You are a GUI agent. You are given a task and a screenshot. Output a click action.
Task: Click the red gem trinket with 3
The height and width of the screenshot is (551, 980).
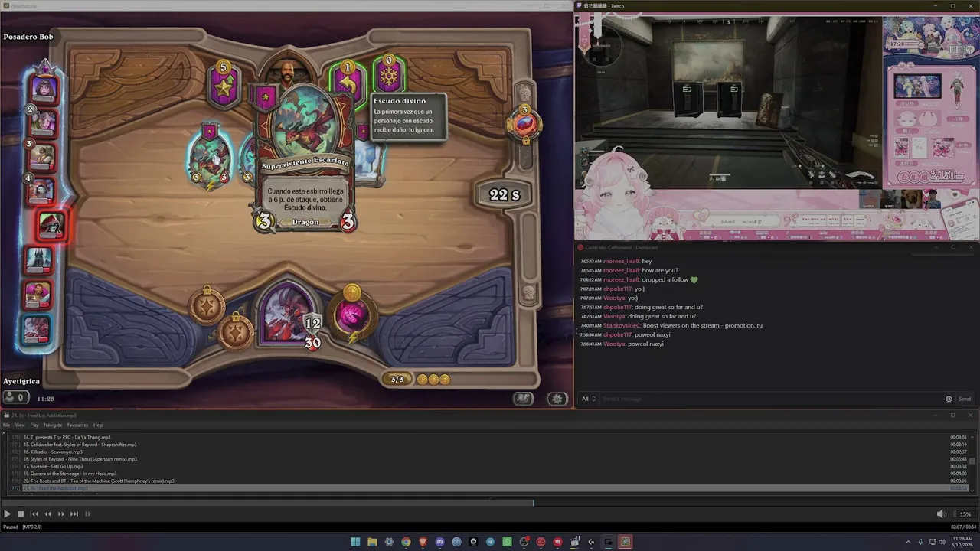(x=524, y=125)
